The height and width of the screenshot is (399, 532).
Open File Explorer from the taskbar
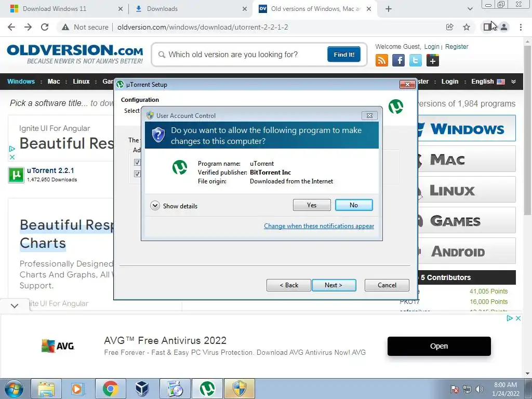point(46,389)
